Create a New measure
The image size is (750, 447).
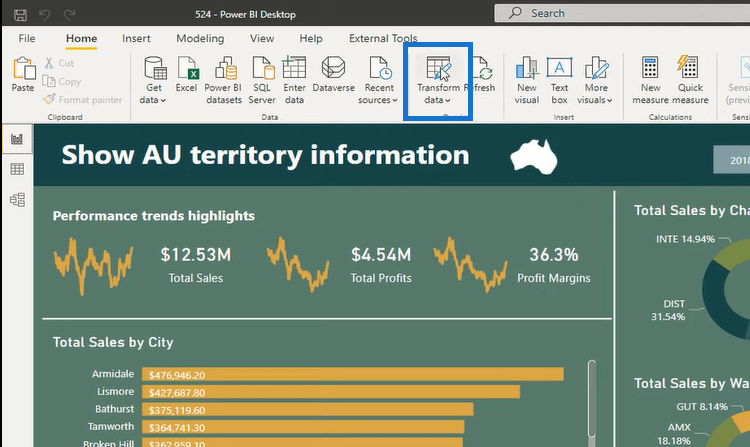651,80
